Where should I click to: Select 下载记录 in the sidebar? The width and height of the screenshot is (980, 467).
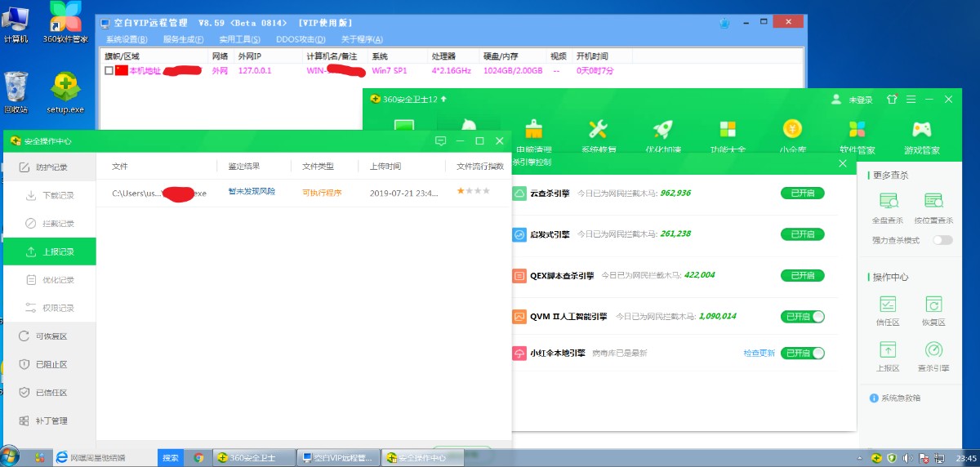49,195
